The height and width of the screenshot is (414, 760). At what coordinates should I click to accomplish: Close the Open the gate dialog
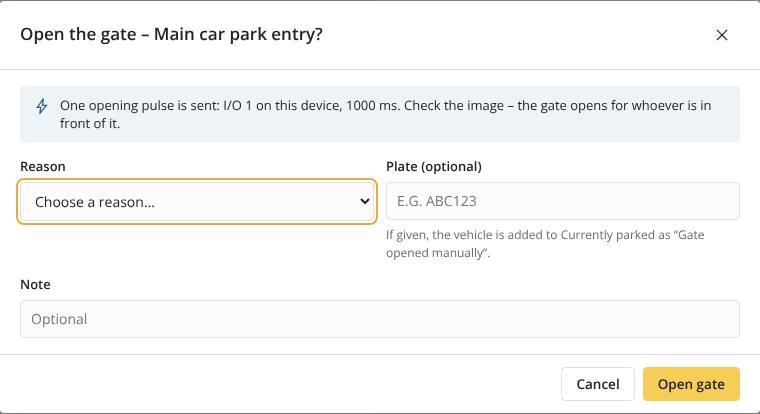(x=722, y=35)
